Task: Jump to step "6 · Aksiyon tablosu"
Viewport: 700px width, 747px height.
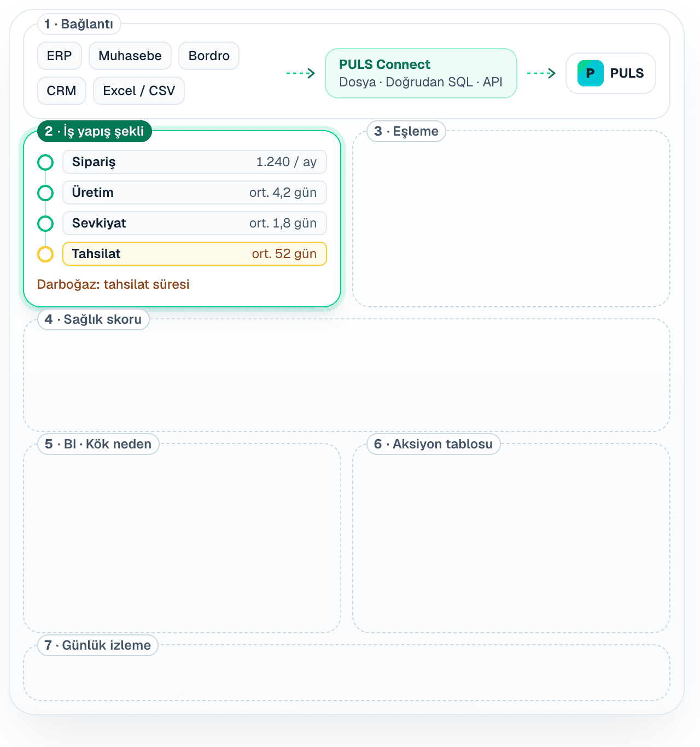Action: (434, 444)
